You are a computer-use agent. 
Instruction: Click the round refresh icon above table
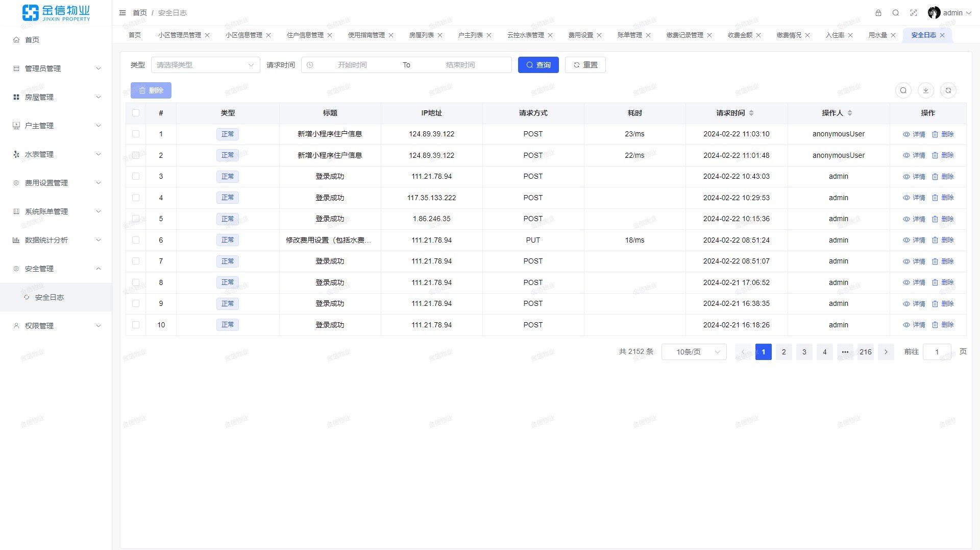tap(948, 90)
